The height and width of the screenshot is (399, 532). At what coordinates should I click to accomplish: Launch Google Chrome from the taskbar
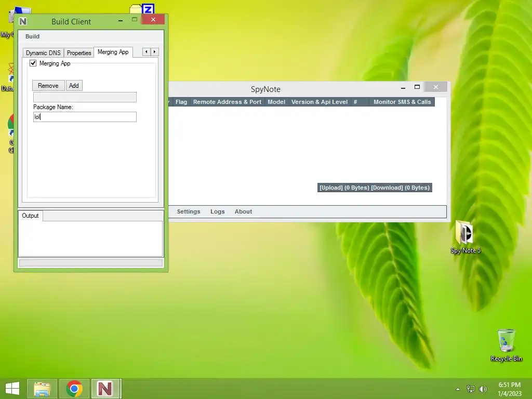[74, 389]
